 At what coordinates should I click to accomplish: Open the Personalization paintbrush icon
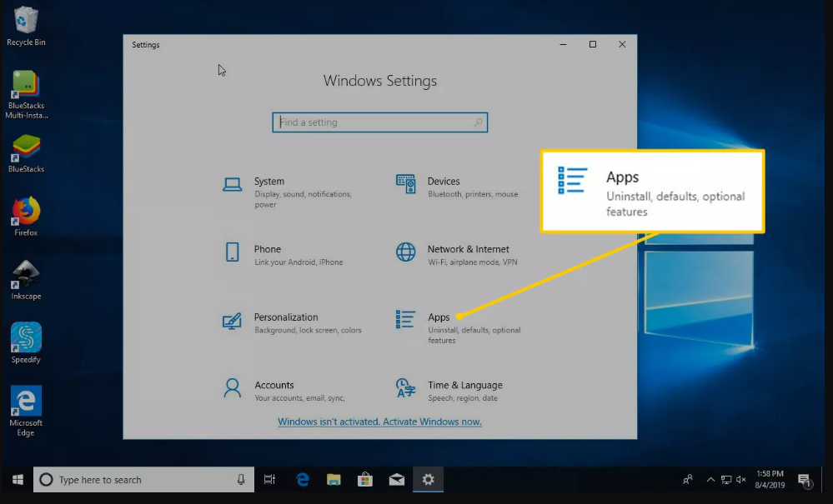[x=232, y=321]
